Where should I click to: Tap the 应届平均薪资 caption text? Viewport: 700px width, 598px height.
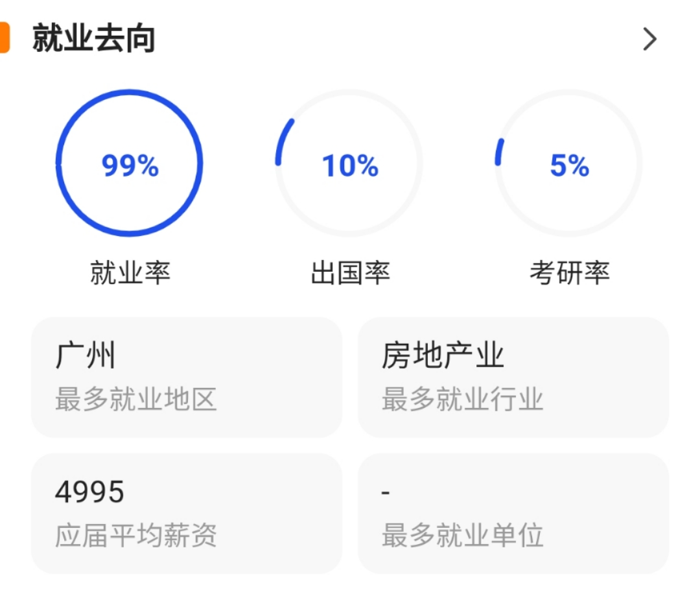[x=139, y=535]
